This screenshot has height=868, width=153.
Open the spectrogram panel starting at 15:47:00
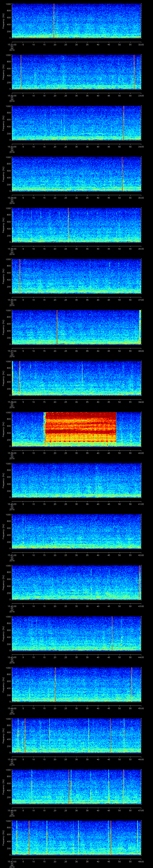point(76,837)
